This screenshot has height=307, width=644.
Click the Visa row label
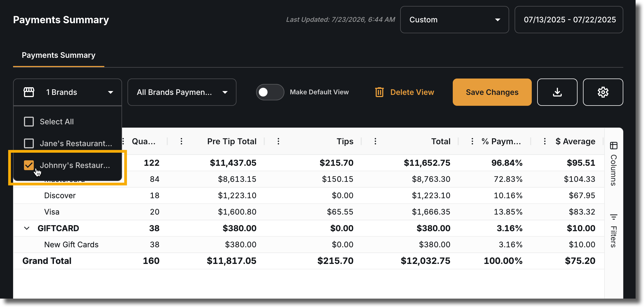click(x=52, y=212)
